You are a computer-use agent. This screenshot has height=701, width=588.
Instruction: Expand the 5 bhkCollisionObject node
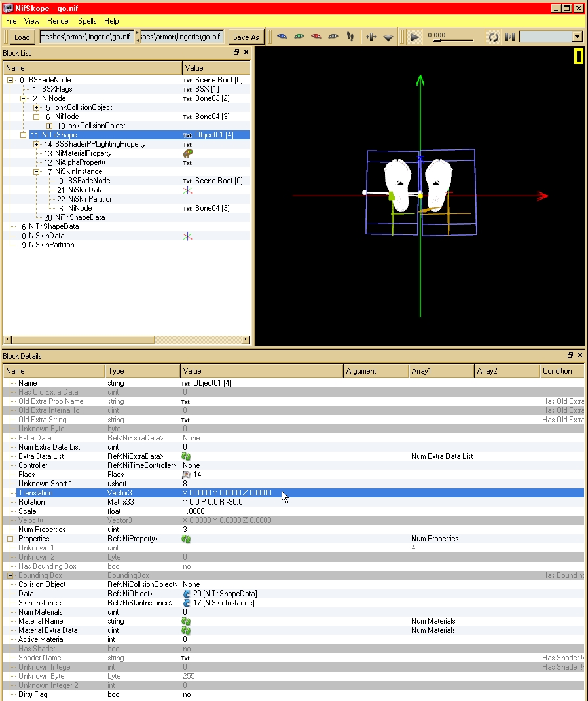click(x=36, y=108)
